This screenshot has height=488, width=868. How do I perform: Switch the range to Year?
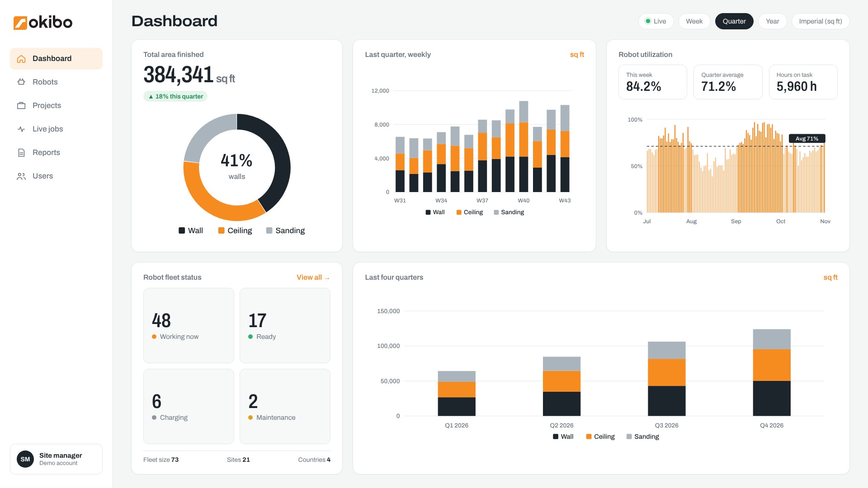click(772, 21)
